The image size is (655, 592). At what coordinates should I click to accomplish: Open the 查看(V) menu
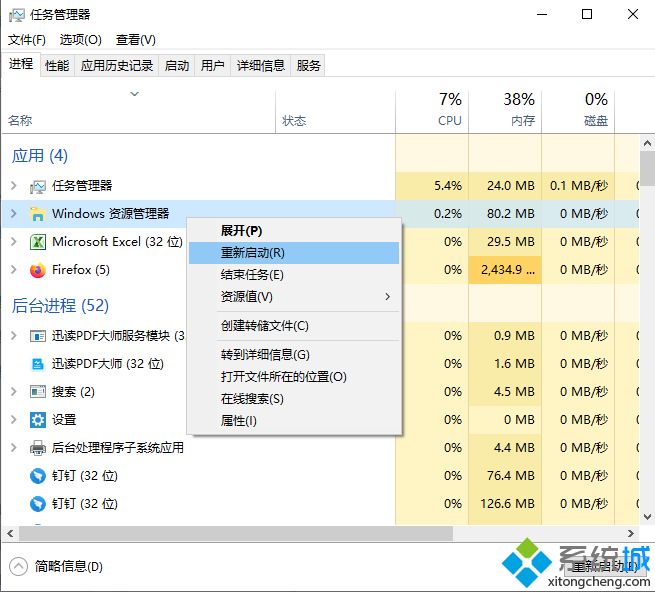(136, 40)
